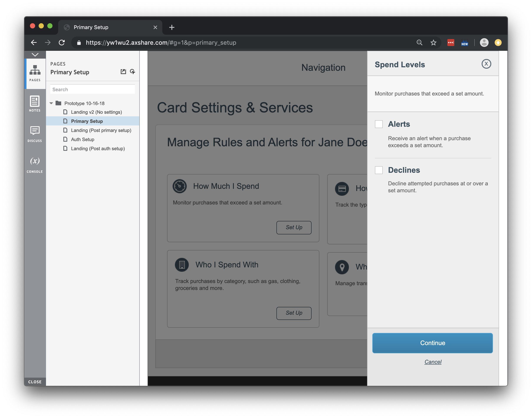Click the location pin icon
The image size is (532, 418).
tap(342, 267)
